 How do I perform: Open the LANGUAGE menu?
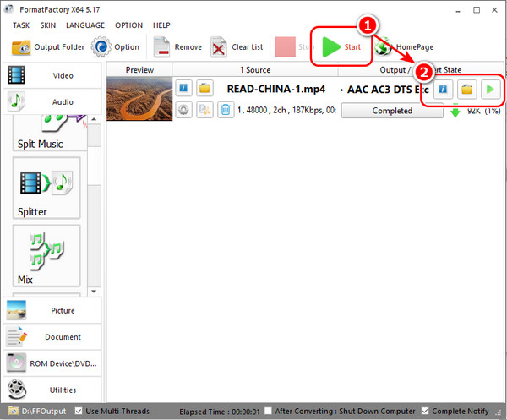click(85, 25)
